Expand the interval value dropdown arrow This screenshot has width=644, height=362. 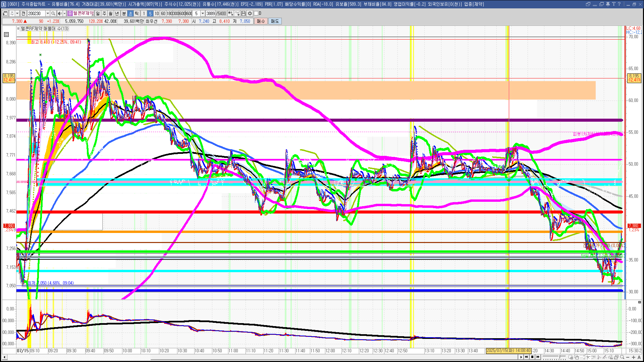203,13
